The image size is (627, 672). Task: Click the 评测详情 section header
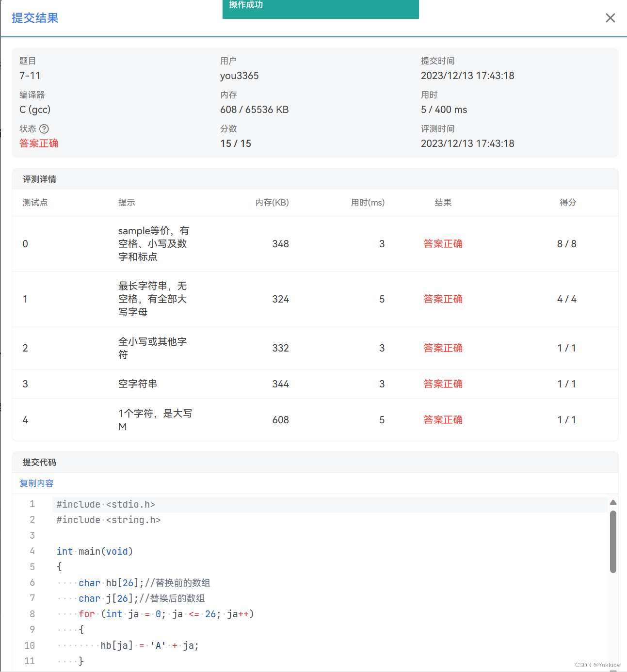tap(39, 179)
